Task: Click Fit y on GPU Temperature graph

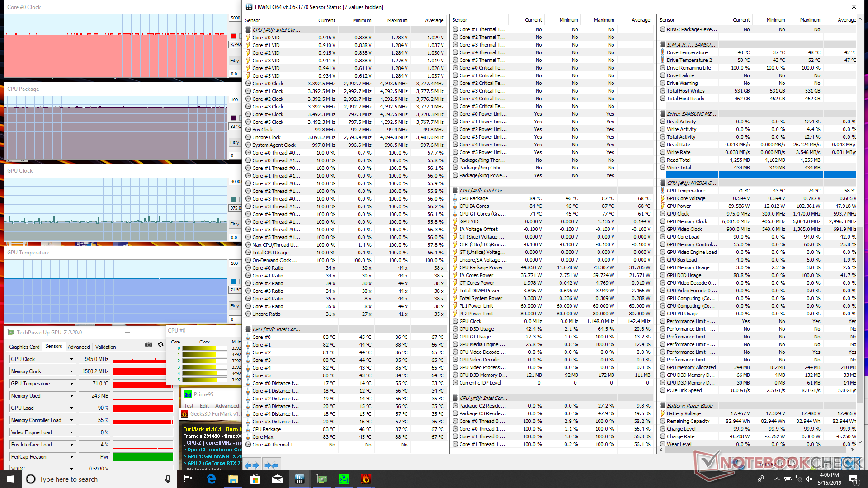Action: point(234,306)
